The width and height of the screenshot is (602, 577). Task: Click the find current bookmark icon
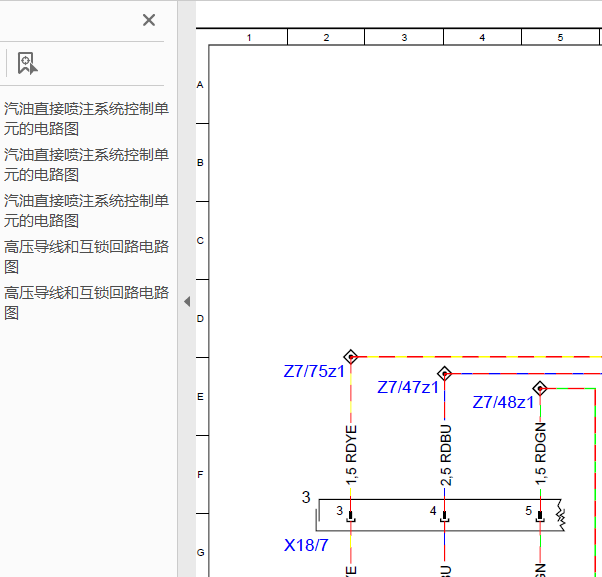(x=28, y=63)
